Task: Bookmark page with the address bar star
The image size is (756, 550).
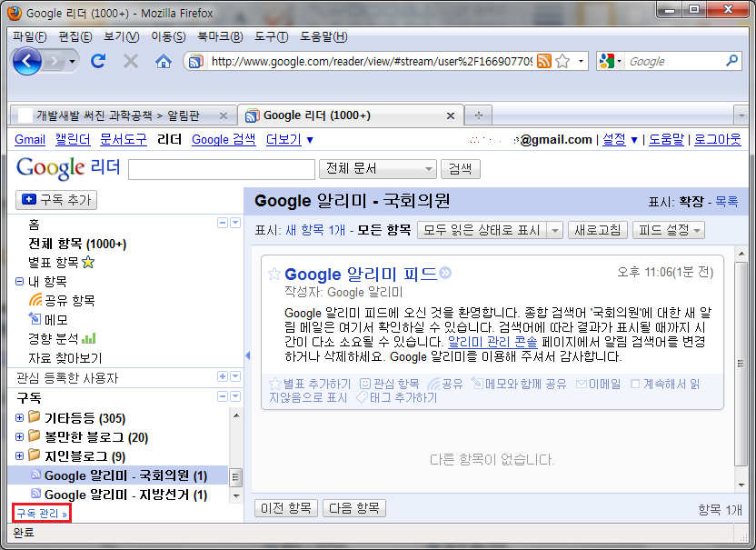Action: pos(562,61)
